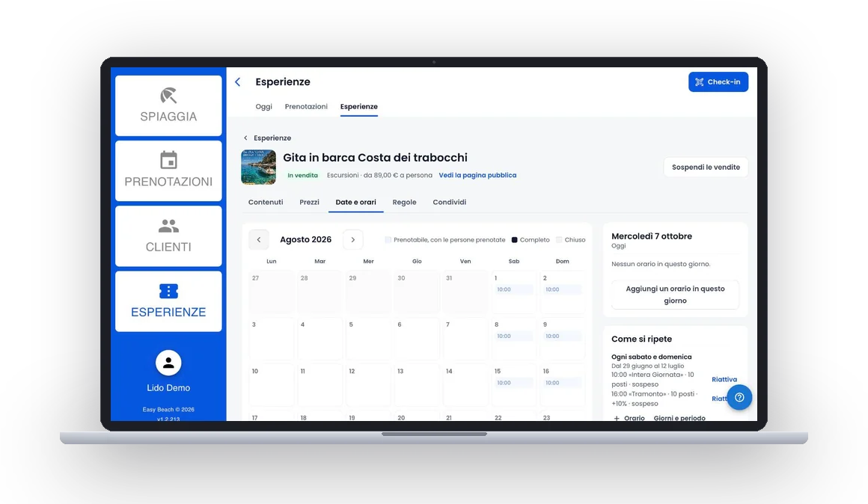Select calendar day 7

465,339
